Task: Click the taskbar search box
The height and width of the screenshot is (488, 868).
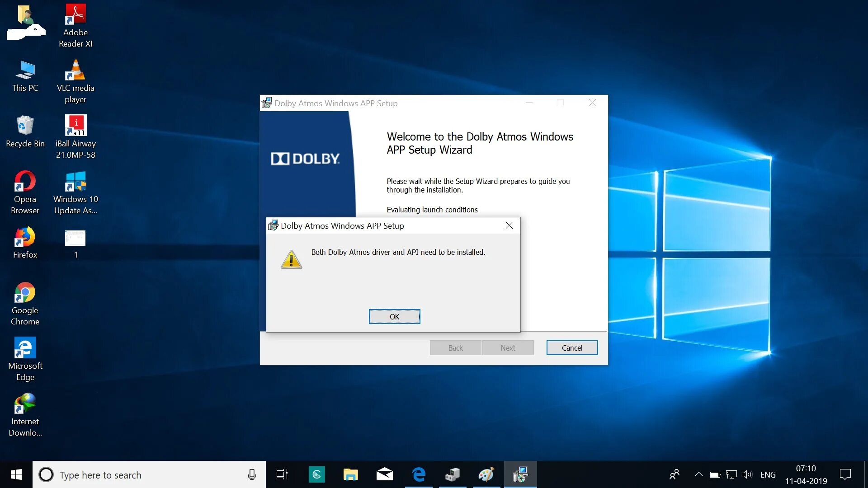Action: (145, 474)
